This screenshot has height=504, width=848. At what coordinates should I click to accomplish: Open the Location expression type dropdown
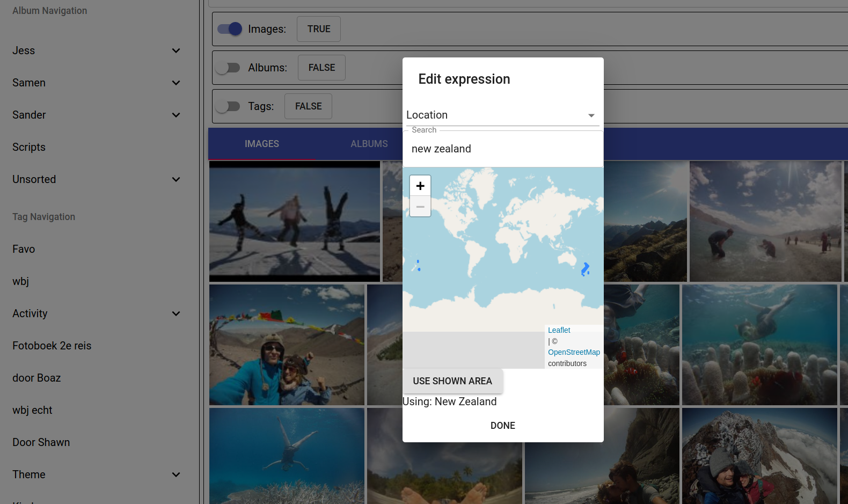pos(503,115)
